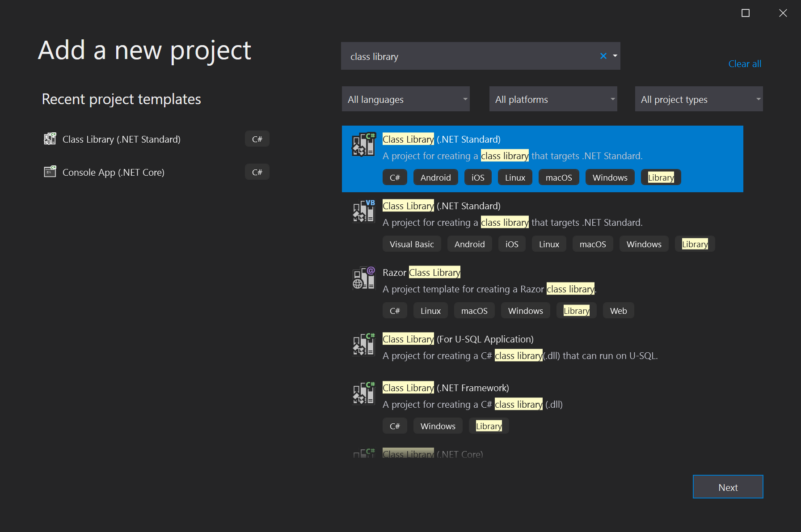Expand the search history dropdown arrow

point(615,56)
